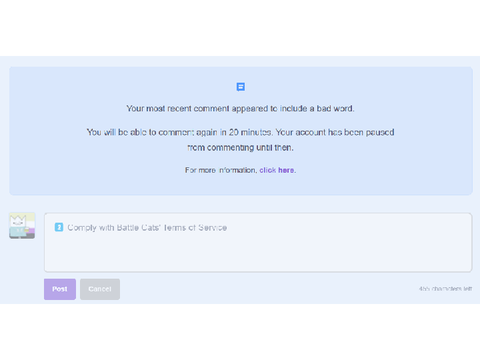The image size is (480, 360).
Task: Click the word "Post" on the purple button
Action: click(x=60, y=289)
